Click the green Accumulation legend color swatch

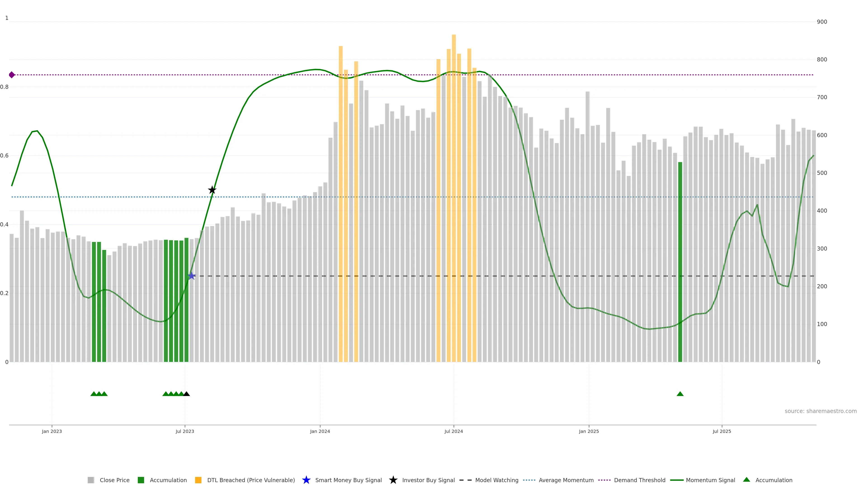[x=141, y=480]
